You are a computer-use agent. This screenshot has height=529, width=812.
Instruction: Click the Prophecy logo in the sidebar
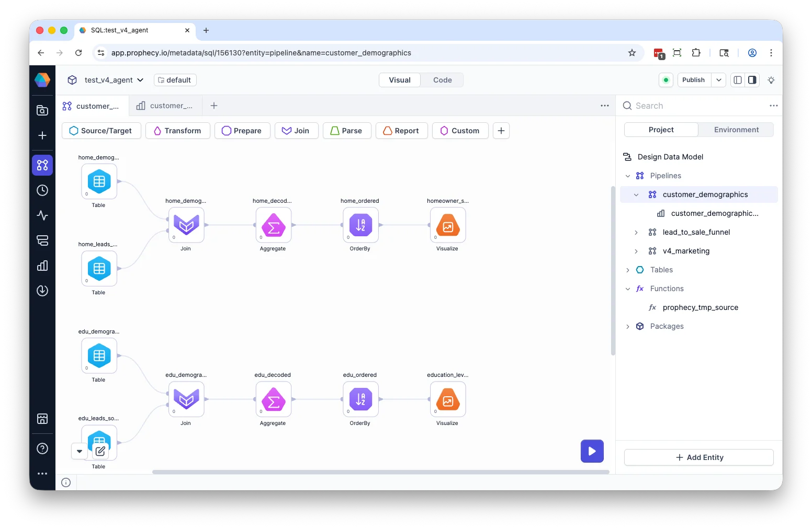click(42, 80)
